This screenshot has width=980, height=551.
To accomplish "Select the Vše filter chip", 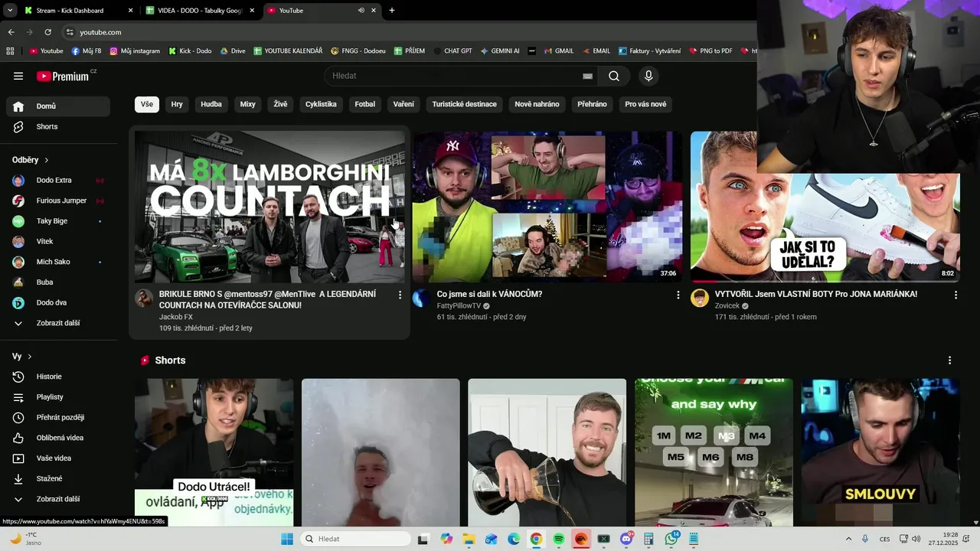I will click(x=146, y=104).
